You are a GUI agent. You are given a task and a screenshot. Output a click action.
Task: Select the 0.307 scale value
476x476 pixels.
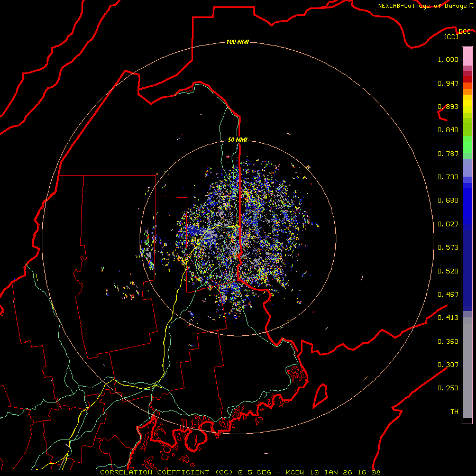[448, 365]
